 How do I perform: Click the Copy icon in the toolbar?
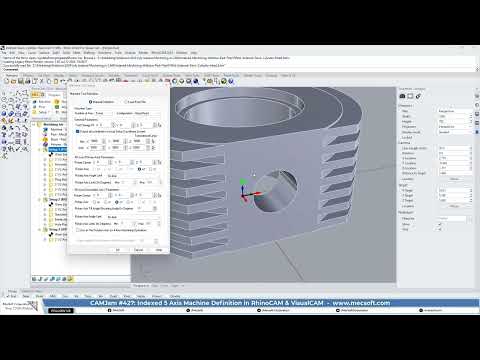49,81
